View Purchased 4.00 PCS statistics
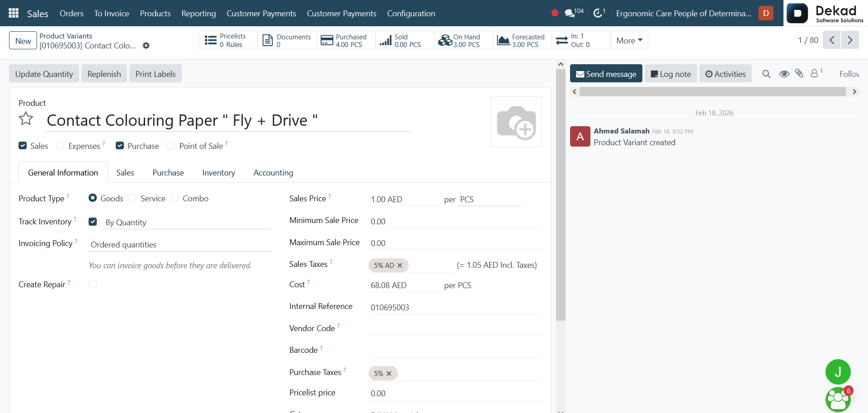This screenshot has width=868, height=413. 346,40
